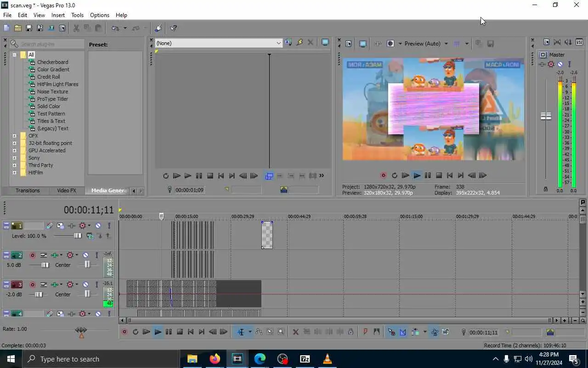
Task: Open Preview (Auto) quality dropdown
Action: coord(446,44)
